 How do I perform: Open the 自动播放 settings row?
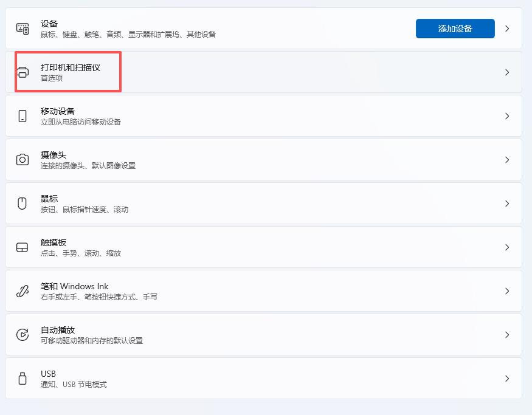pyautogui.click(x=263, y=335)
